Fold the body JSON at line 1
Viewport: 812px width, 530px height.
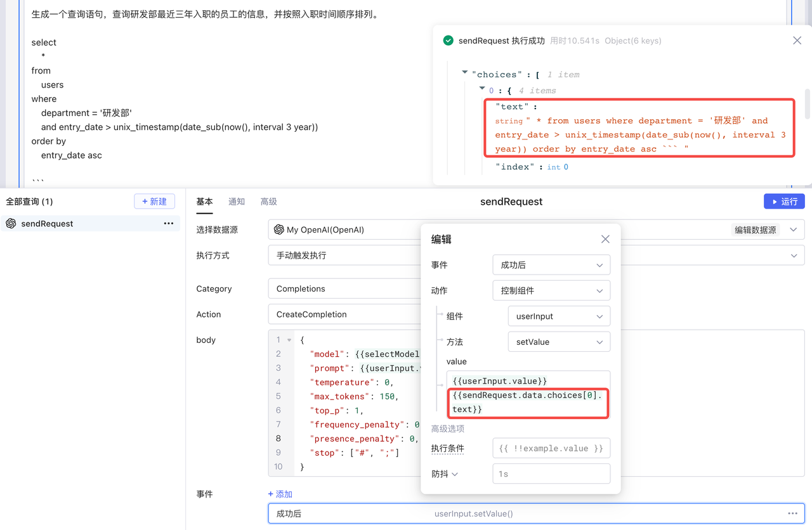tap(290, 340)
